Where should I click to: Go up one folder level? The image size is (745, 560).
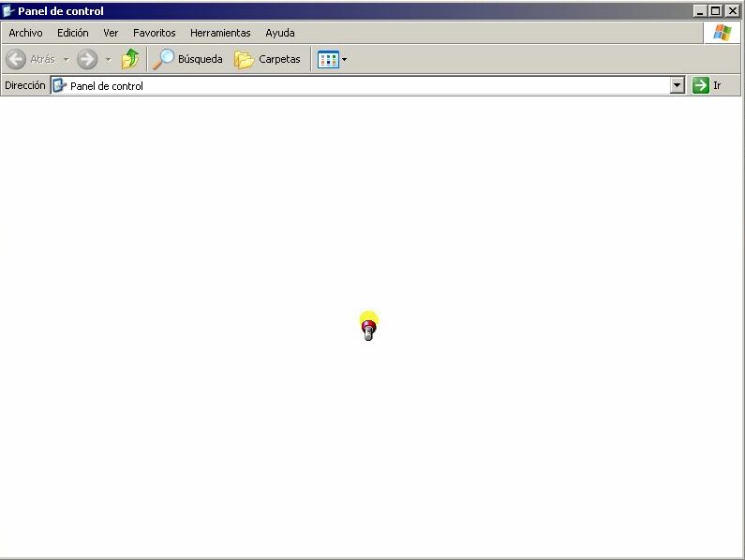coord(129,59)
